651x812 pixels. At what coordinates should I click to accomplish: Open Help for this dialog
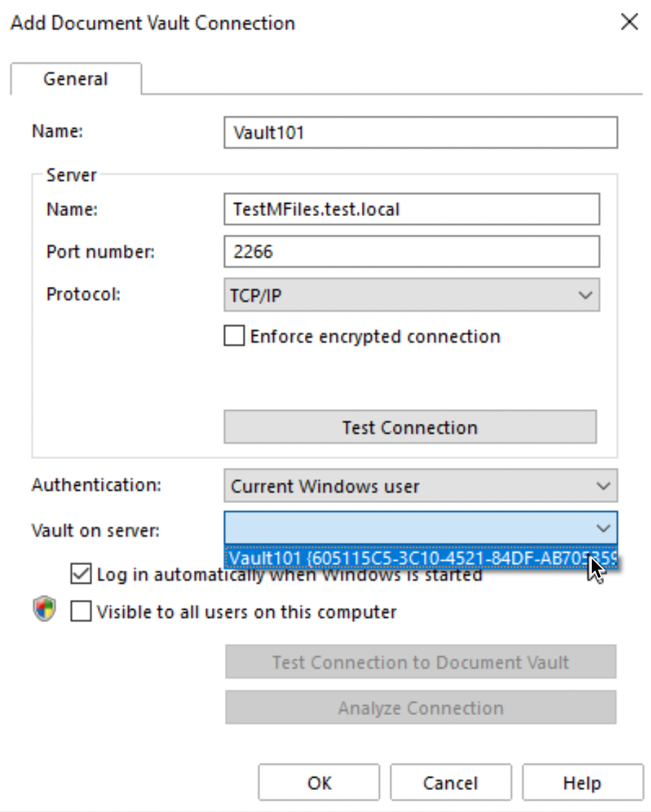582,782
